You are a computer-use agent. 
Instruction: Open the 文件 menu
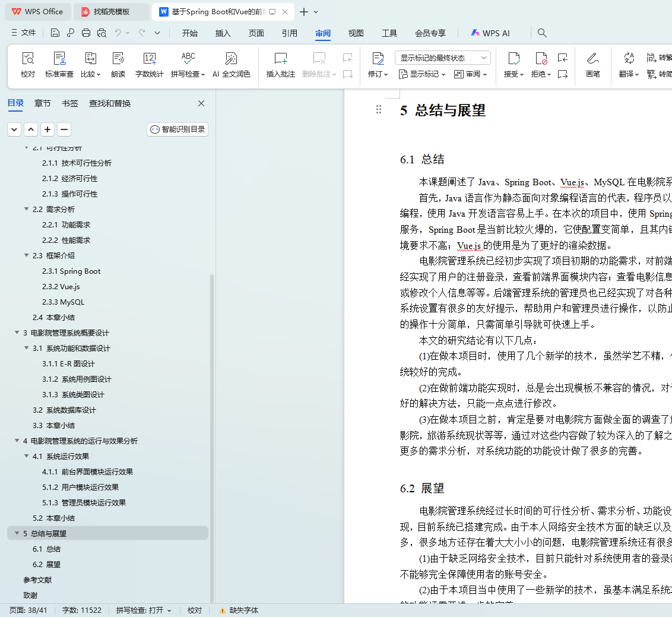[24, 33]
